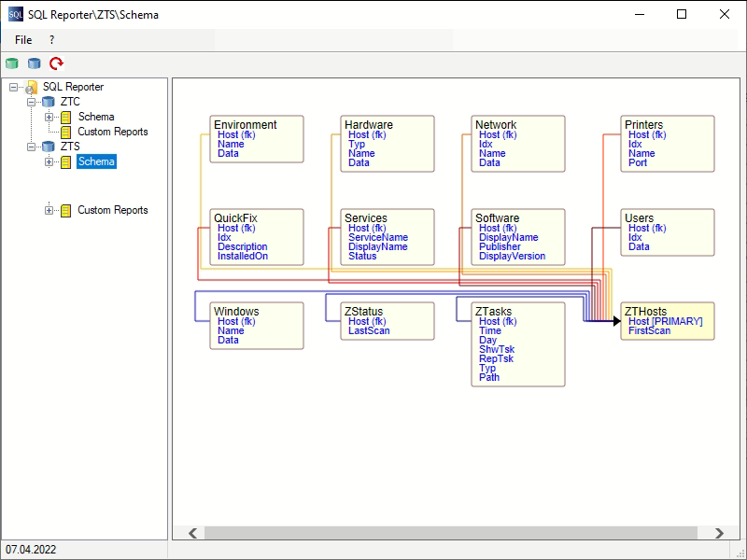The height and width of the screenshot is (560, 747).
Task: Expand the Schema node under ZTC
Action: [49, 117]
